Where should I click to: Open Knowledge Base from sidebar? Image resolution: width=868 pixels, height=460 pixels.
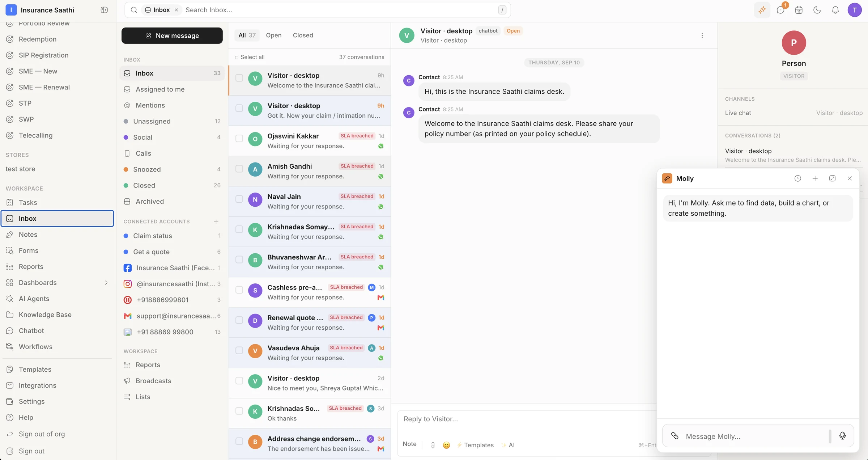pyautogui.click(x=57, y=315)
